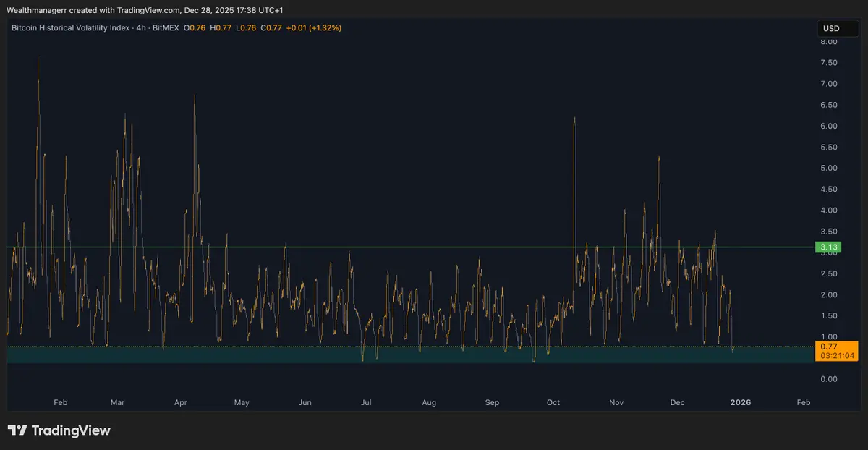Viewport: 868px width, 450px height.
Task: Click the green 3.13 price label
Action: (827, 247)
